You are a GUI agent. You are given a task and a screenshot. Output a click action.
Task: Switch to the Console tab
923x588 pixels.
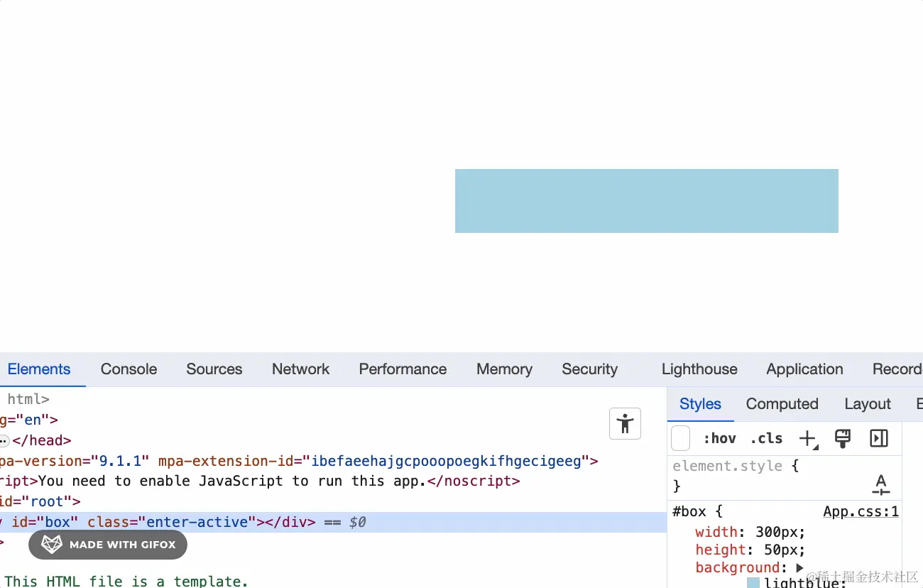pos(129,369)
